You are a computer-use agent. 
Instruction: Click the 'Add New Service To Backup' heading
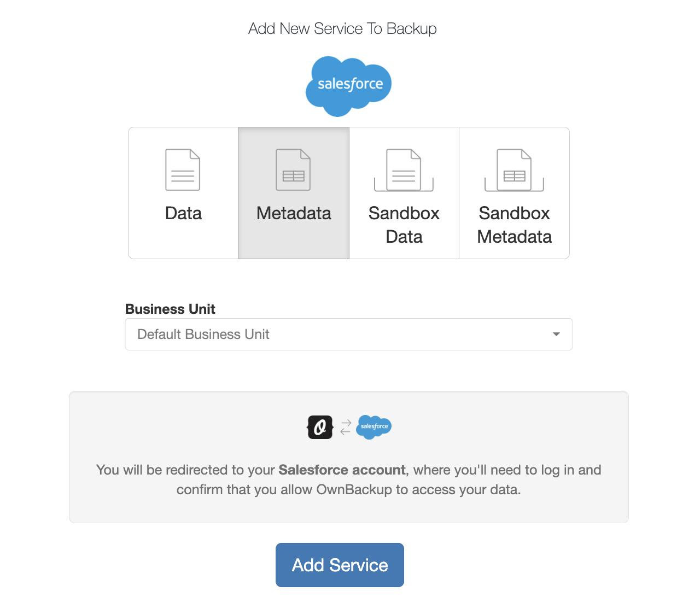pyautogui.click(x=342, y=28)
